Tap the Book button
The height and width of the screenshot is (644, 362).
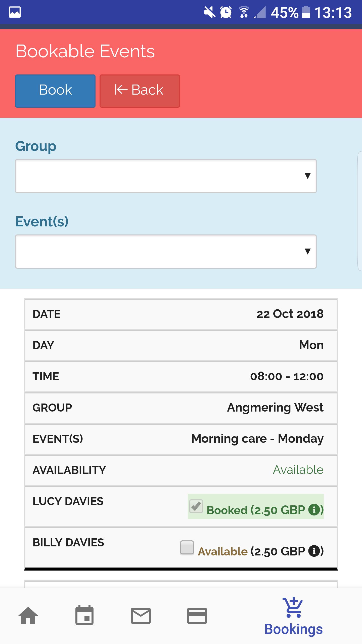55,91
